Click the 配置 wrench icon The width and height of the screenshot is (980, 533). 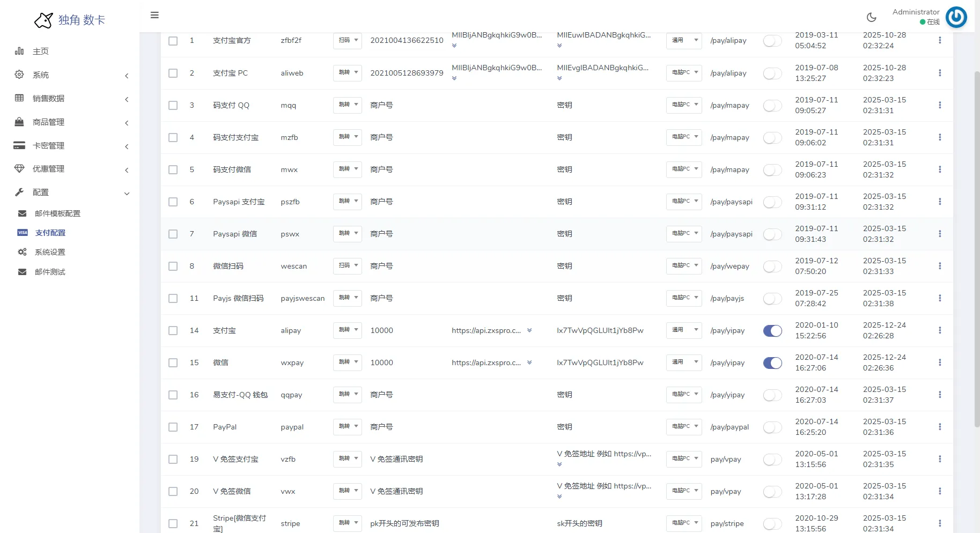(x=19, y=192)
